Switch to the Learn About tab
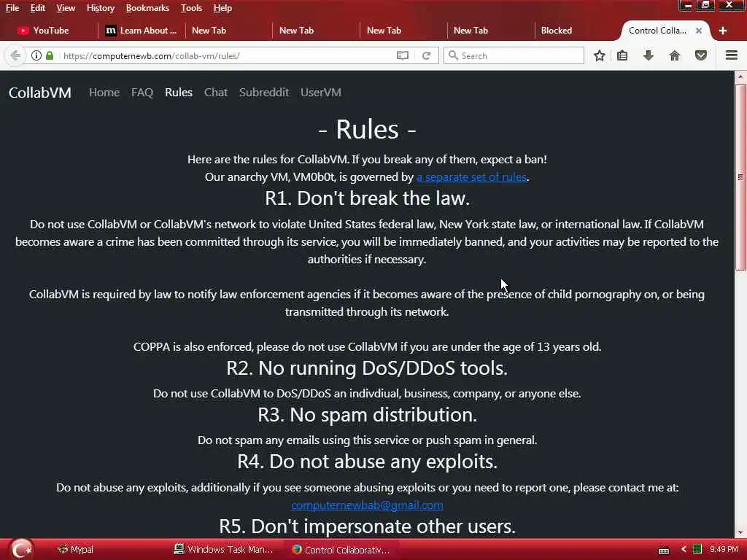747x560 pixels. [141, 31]
